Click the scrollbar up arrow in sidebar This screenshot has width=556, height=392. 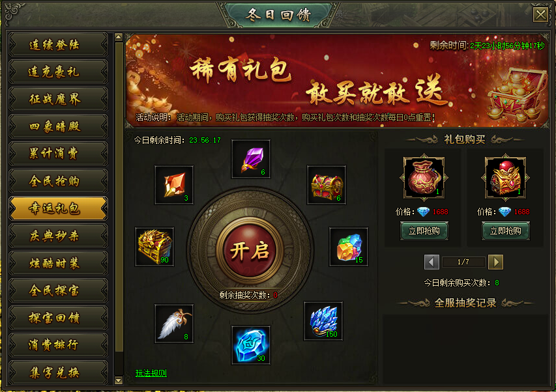(119, 37)
